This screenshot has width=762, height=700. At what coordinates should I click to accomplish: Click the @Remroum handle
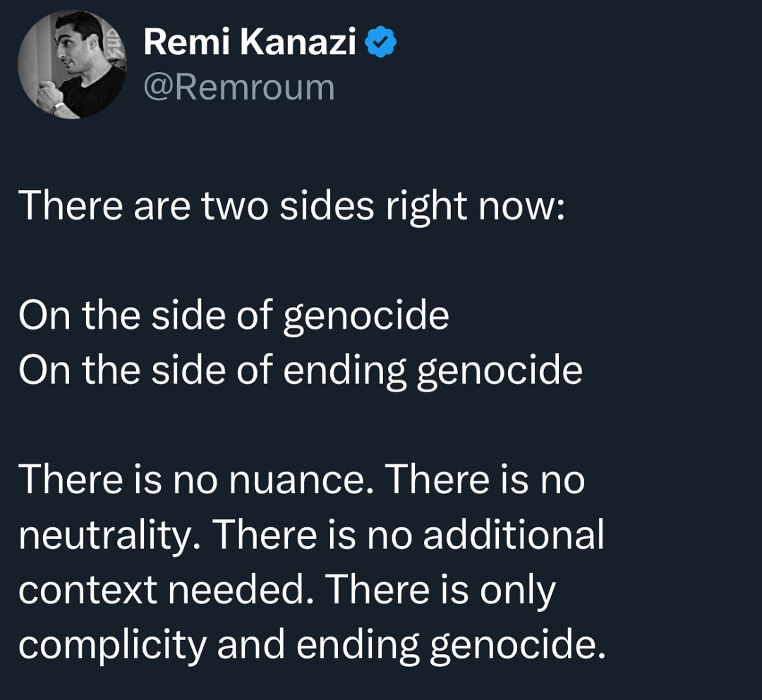[239, 87]
